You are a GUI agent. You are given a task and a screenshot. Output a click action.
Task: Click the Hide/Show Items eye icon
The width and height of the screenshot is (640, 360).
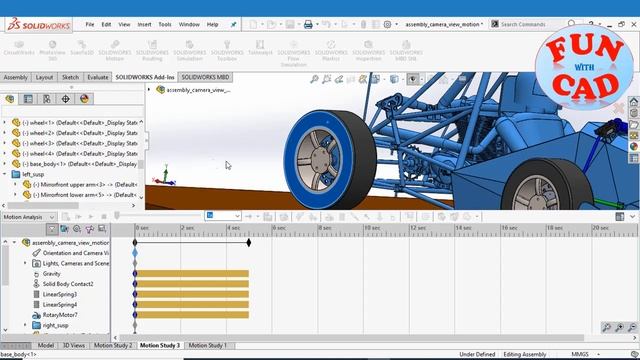coord(413,79)
